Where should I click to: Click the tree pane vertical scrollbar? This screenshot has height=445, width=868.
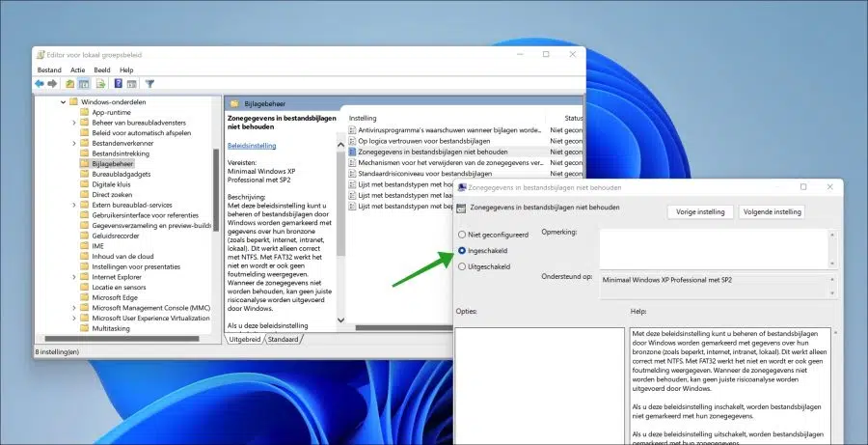(x=216, y=191)
